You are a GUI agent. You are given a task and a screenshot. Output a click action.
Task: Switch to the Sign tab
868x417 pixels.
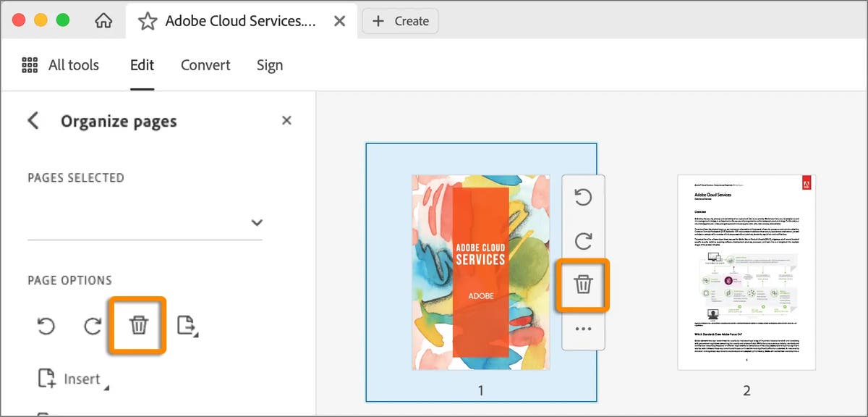269,64
